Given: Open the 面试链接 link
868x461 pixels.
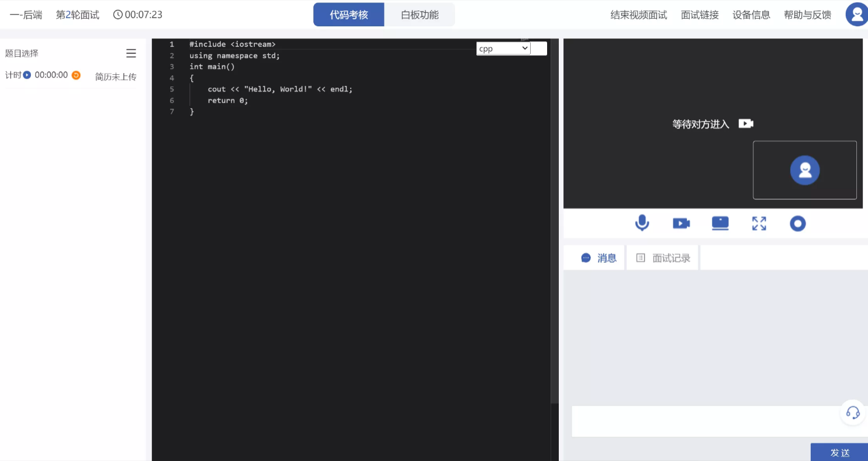Looking at the screenshot, I should click(x=700, y=15).
